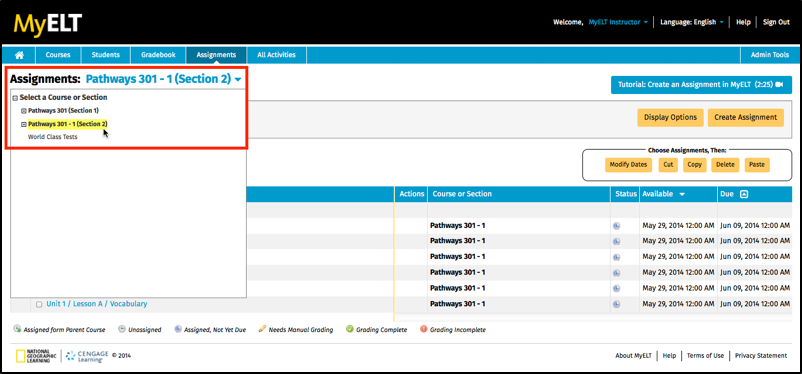Select Pathways 301 (Section 1) in the tree
The width and height of the screenshot is (802, 374).
(63, 111)
